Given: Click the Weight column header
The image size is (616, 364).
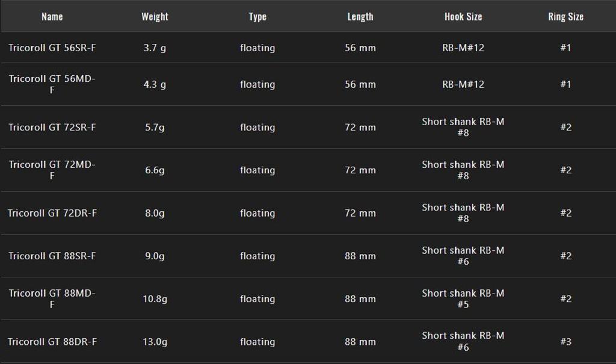Looking at the screenshot, I should (x=155, y=17).
